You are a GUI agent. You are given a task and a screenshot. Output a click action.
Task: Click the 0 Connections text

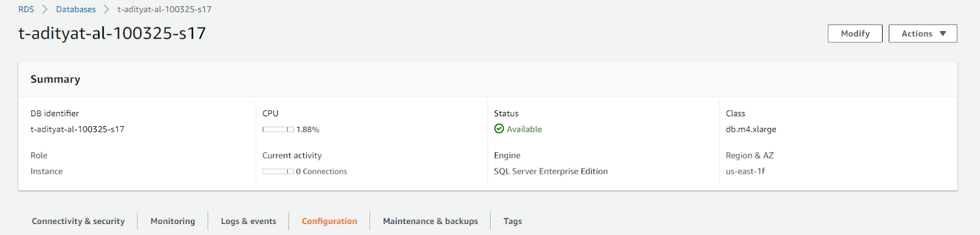pyautogui.click(x=322, y=171)
